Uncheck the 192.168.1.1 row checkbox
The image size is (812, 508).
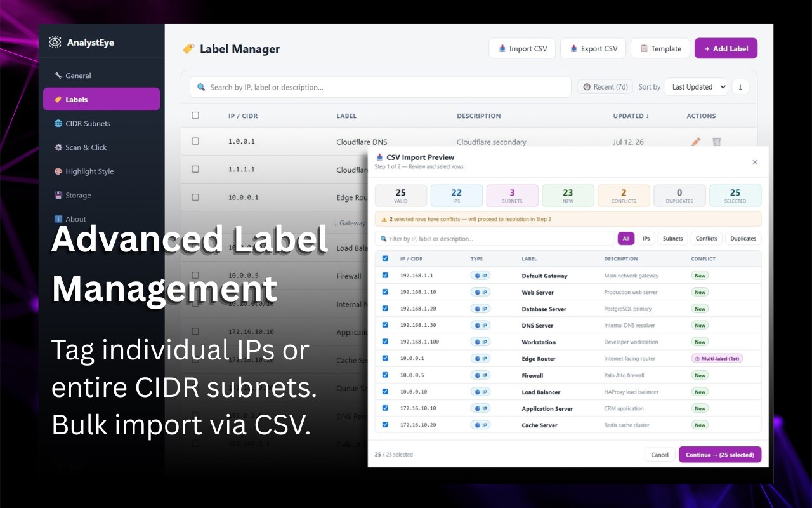pyautogui.click(x=385, y=275)
